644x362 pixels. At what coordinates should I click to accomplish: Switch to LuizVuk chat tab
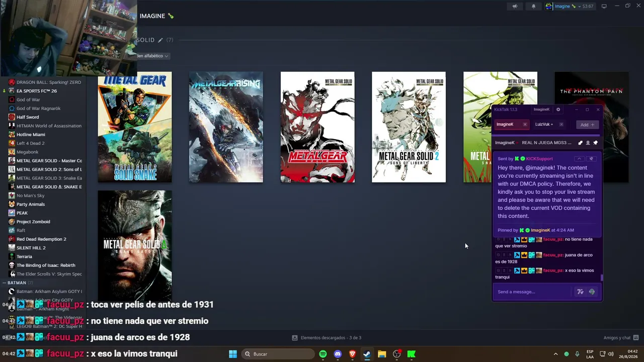(x=544, y=125)
